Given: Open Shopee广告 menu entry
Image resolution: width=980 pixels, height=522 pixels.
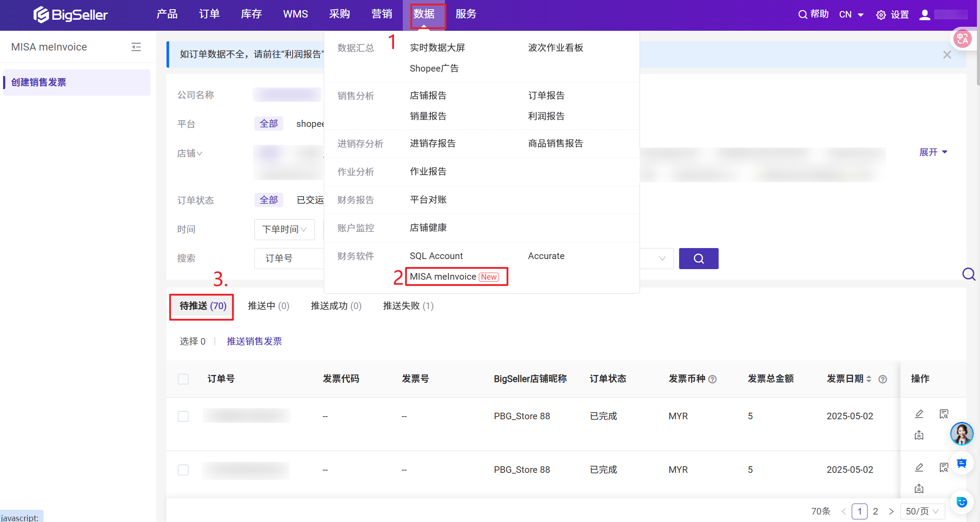Looking at the screenshot, I should tap(434, 68).
